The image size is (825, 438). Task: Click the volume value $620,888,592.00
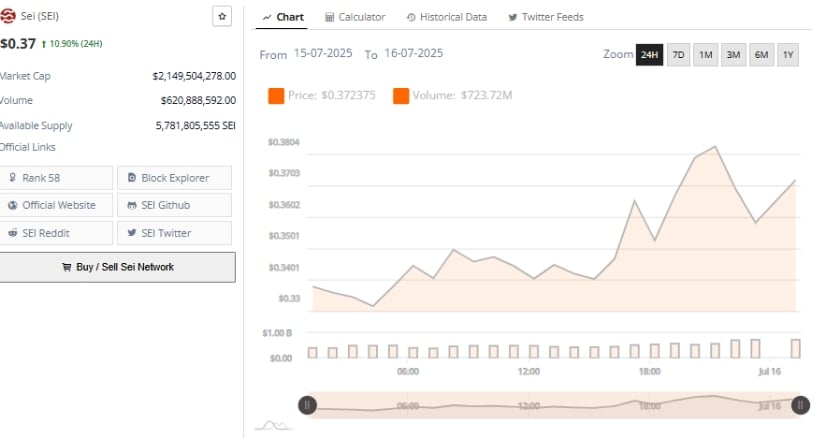pos(198,101)
